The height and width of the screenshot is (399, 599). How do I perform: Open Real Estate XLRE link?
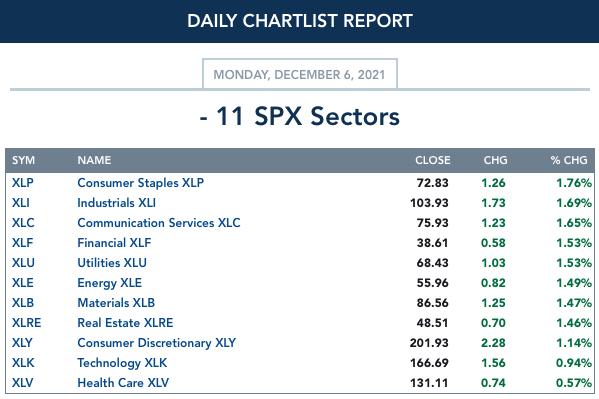pyautogui.click(x=125, y=323)
